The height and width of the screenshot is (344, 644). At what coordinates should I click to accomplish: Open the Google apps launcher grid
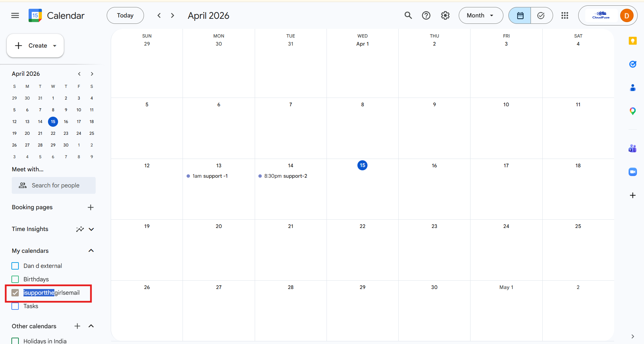pos(564,15)
